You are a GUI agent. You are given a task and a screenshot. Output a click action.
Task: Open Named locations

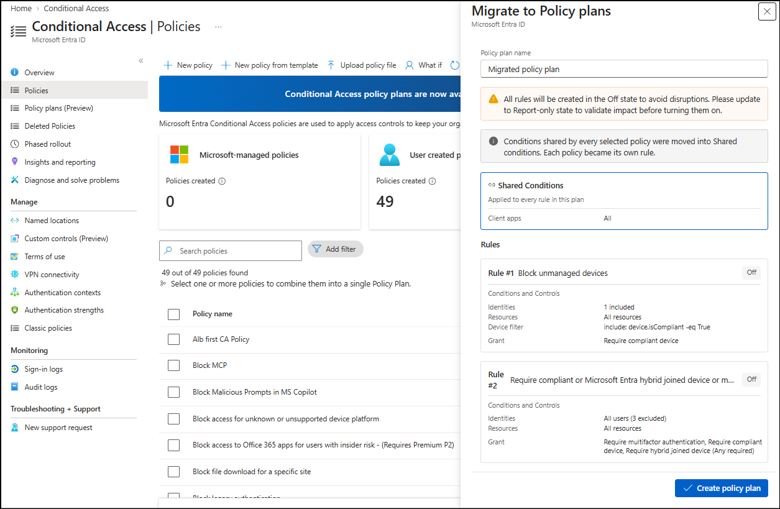(52, 220)
